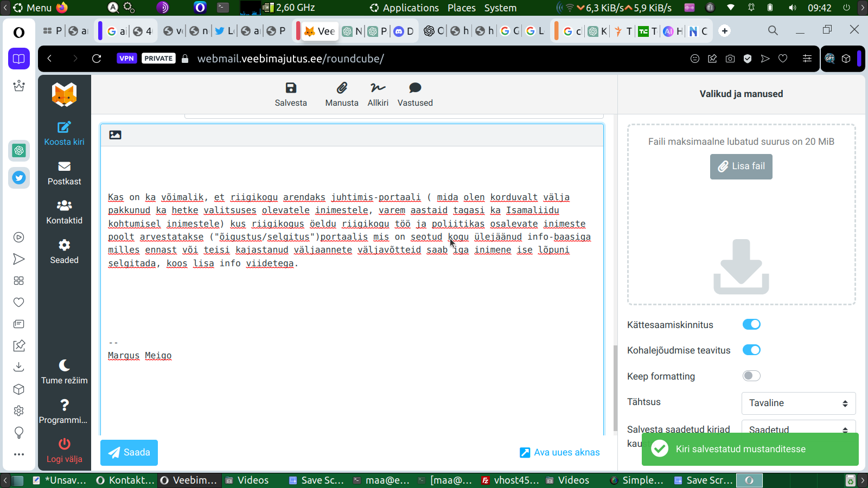This screenshot has width=868, height=488.
Task: Click the VPN badge in address bar
Action: (126, 59)
